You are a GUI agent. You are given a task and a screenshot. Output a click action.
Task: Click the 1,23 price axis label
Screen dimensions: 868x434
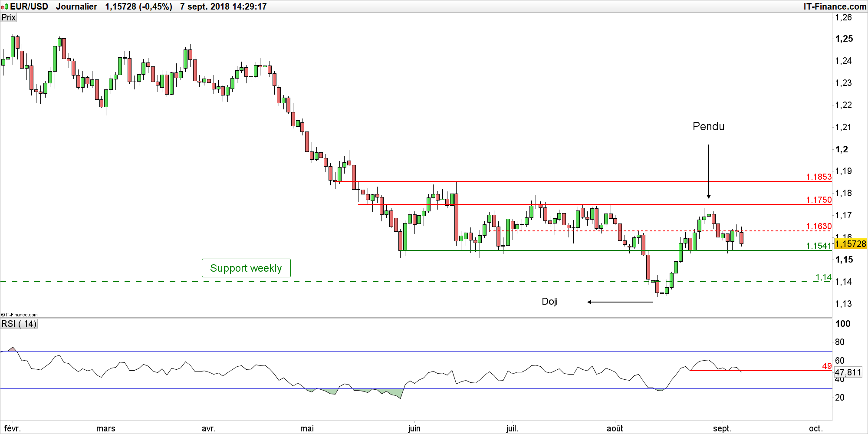pyautogui.click(x=844, y=83)
